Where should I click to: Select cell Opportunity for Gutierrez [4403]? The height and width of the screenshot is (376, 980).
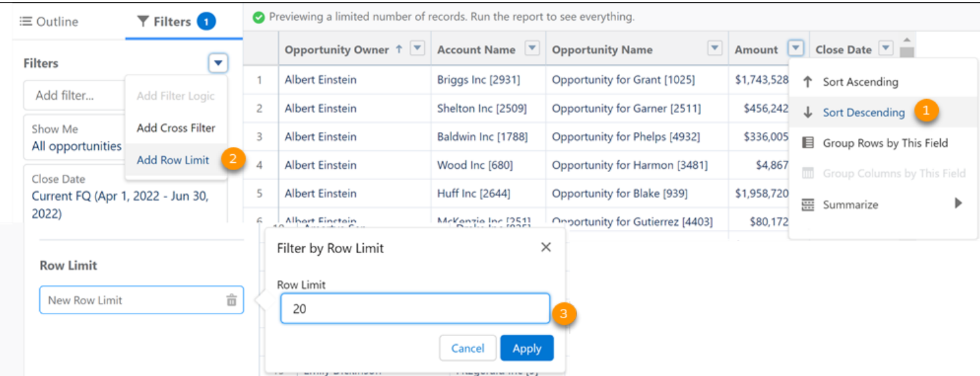point(632,222)
